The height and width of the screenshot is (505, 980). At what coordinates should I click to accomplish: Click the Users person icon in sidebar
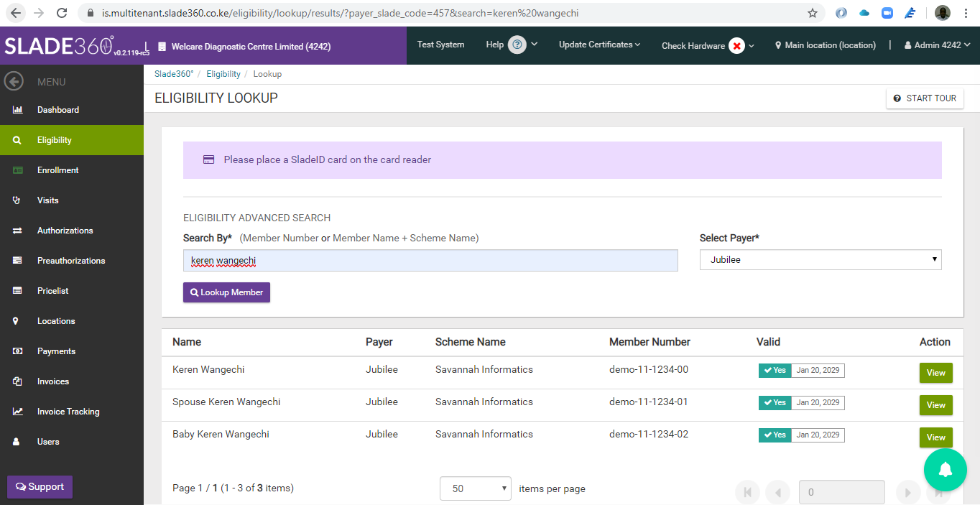17,442
